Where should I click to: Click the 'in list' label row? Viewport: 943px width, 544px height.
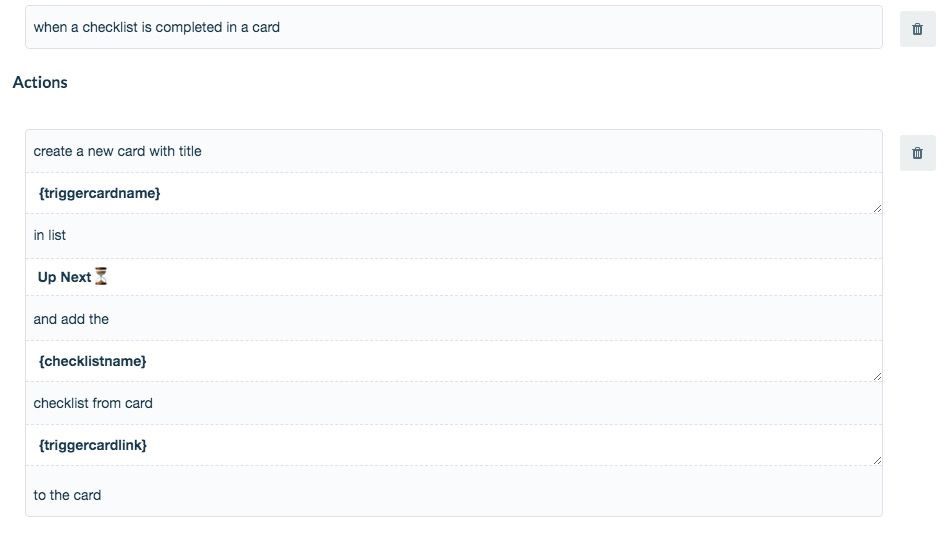[453, 236]
